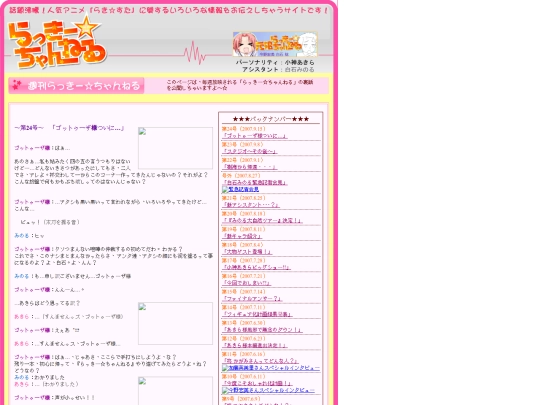Screen dimensions: 540x405
Task: Open back number 第23号 「スタジオ〜その後〜」
Action: 249,151
